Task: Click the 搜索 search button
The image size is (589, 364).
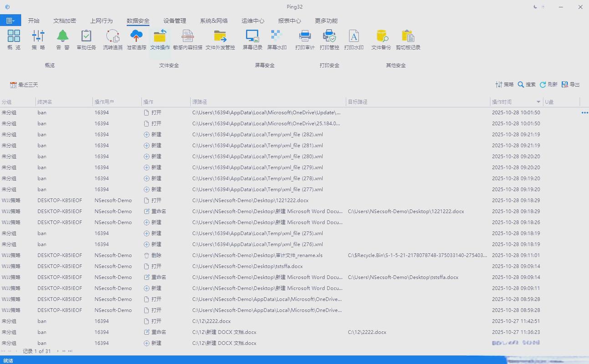Action: (527, 85)
